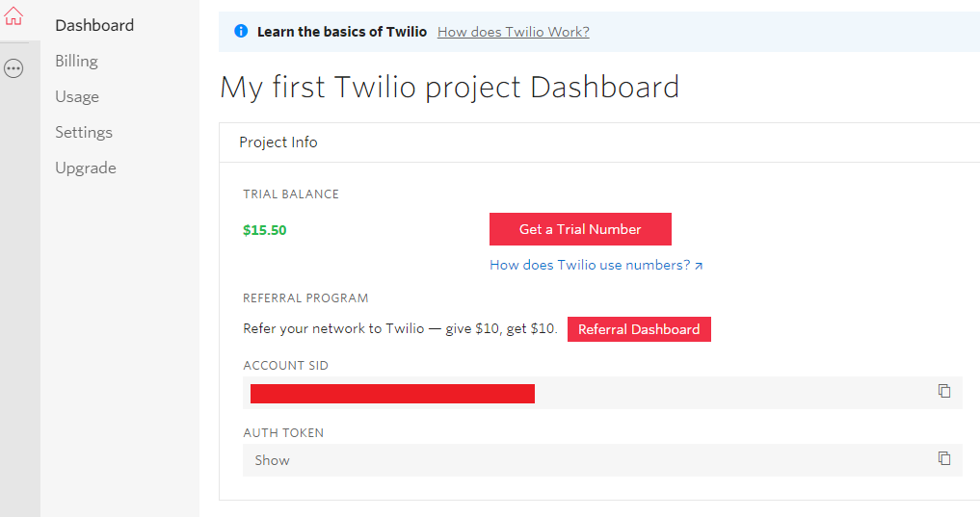
Task: Select Upgrade in the sidebar
Action: click(86, 168)
